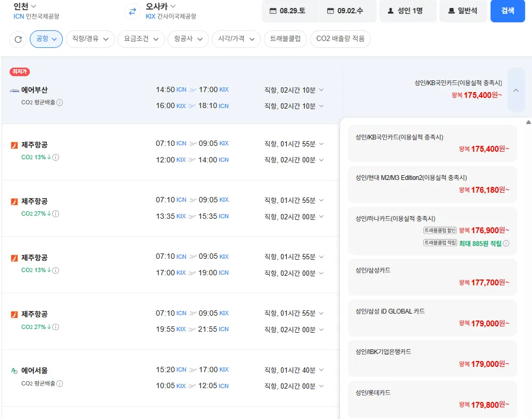Click the refresh filters circular arrow icon
532x419 pixels.
click(x=18, y=39)
